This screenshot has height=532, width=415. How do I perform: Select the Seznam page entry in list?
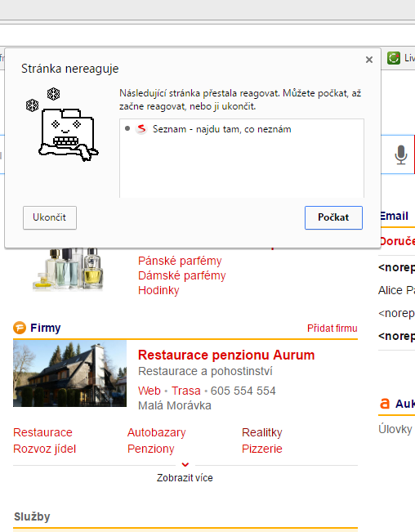tap(242, 129)
